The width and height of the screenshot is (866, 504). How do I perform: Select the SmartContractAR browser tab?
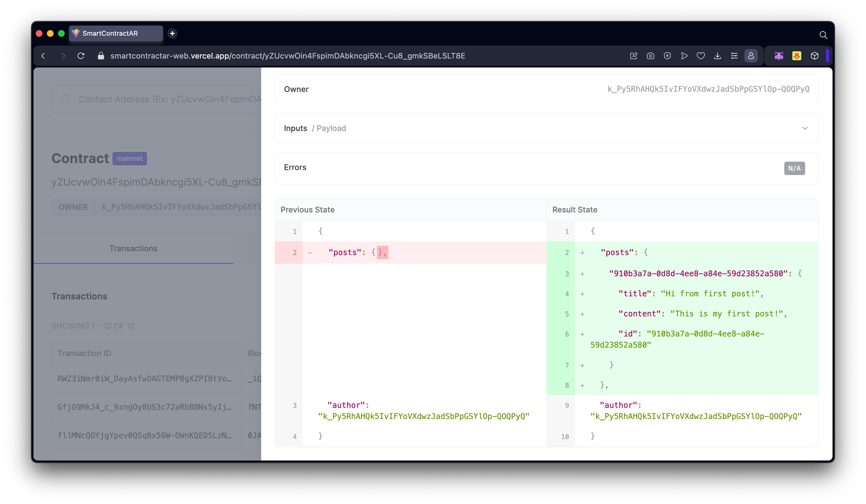[x=116, y=33]
